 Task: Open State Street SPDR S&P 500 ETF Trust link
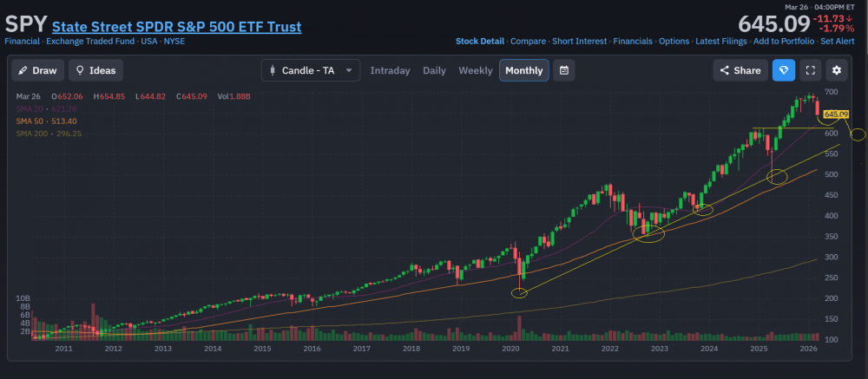click(176, 27)
